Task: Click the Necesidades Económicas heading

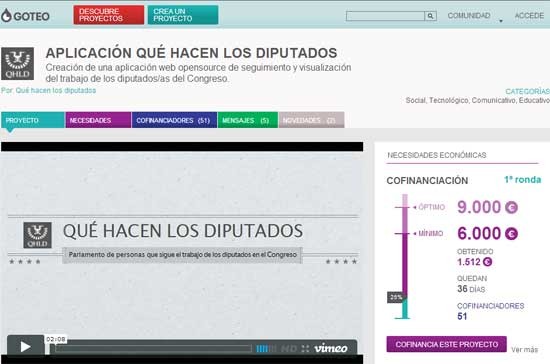Action: click(x=437, y=155)
